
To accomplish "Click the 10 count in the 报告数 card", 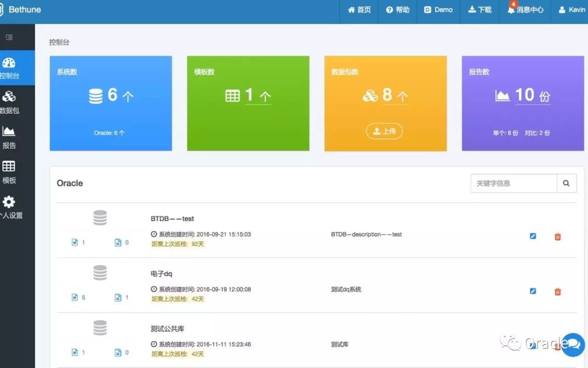I will [x=525, y=95].
